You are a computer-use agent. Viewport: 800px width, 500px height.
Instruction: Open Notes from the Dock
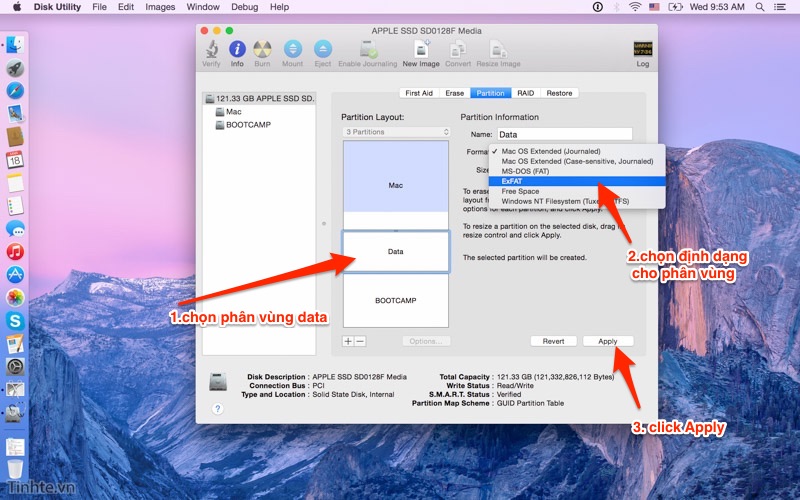[15, 183]
